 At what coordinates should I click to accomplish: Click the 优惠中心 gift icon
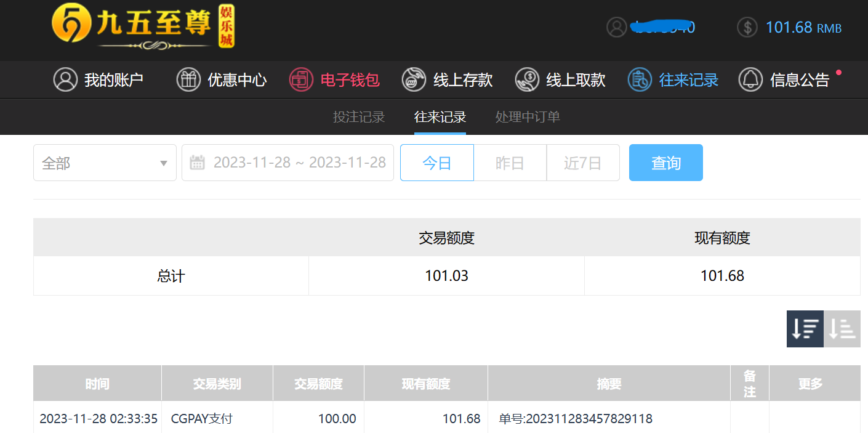(x=188, y=79)
